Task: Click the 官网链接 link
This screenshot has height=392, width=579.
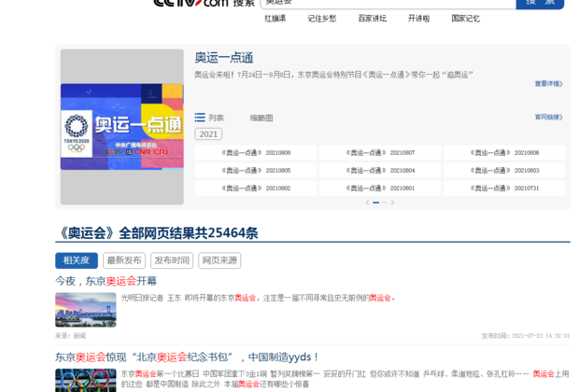Action: click(548, 117)
